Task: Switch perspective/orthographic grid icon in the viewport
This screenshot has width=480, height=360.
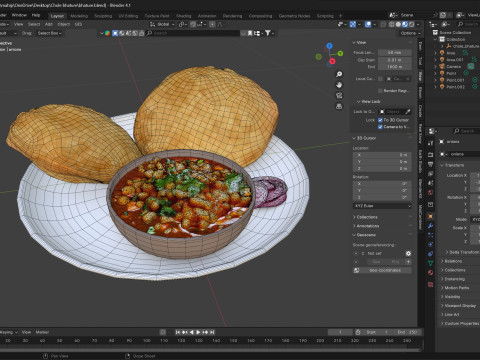Action: (x=339, y=106)
